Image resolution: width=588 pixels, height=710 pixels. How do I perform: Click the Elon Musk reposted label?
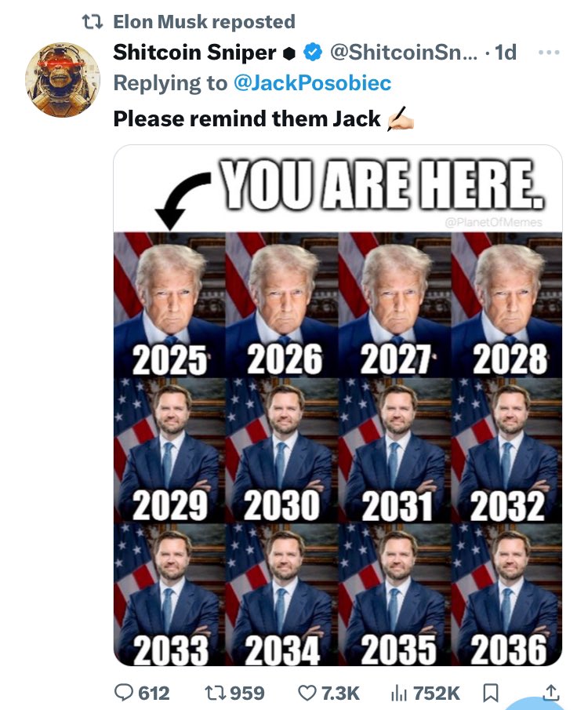point(204,21)
